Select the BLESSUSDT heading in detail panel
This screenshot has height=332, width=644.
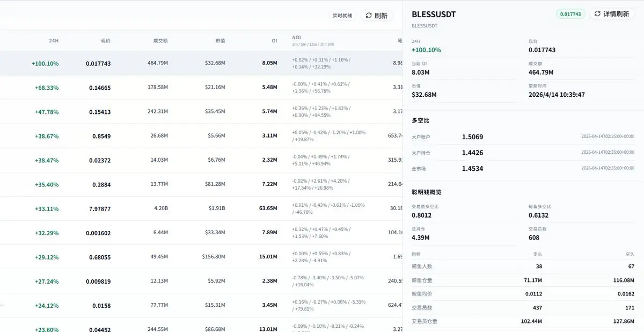click(434, 15)
